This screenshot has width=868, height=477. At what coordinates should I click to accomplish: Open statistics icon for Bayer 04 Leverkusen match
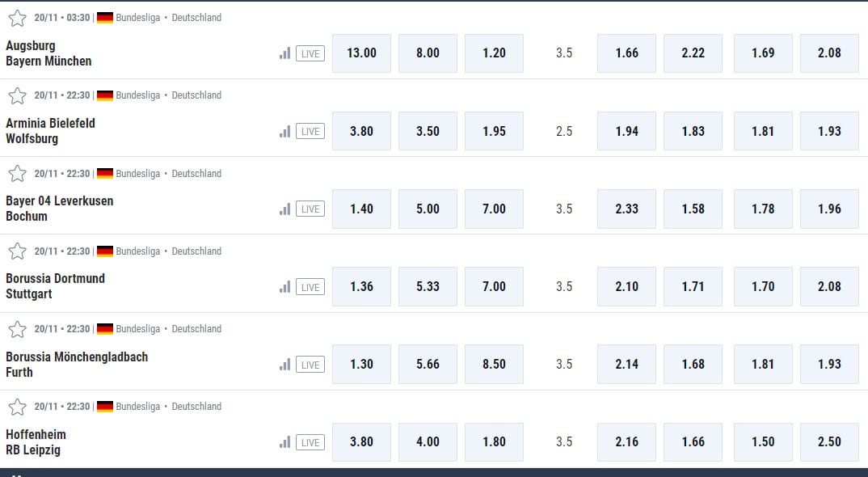tap(284, 209)
